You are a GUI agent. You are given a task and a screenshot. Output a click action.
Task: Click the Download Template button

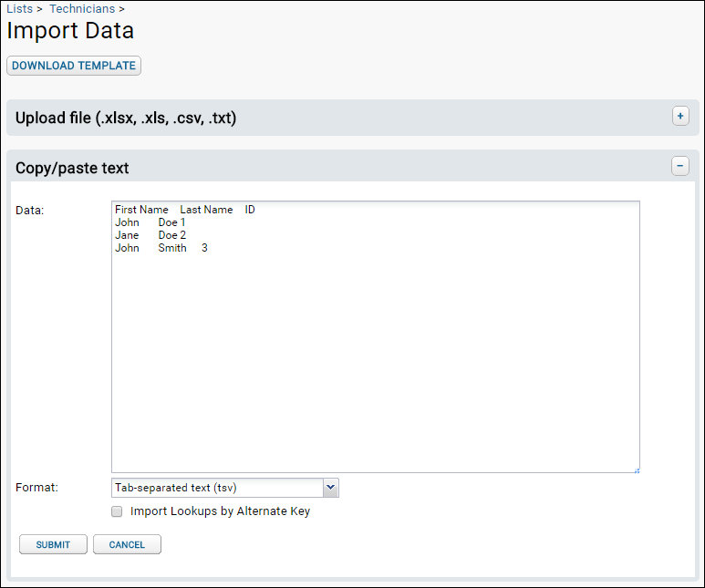[x=74, y=66]
